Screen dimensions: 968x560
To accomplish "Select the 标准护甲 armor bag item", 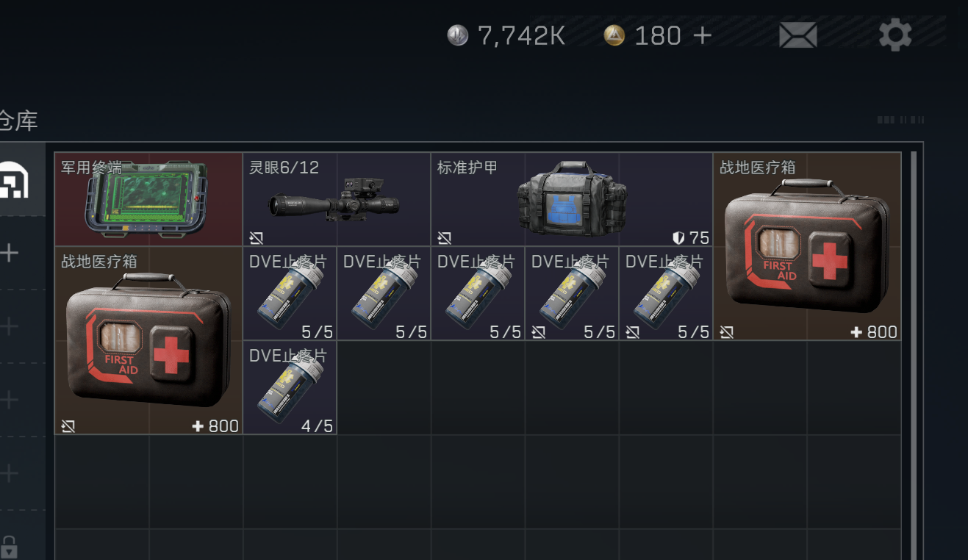I will click(572, 199).
